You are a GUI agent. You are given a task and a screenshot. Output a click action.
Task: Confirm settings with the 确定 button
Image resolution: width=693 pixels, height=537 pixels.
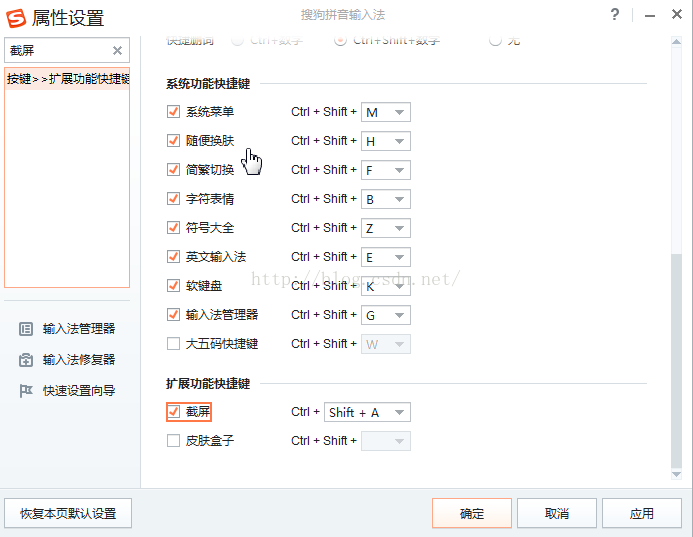(x=472, y=514)
